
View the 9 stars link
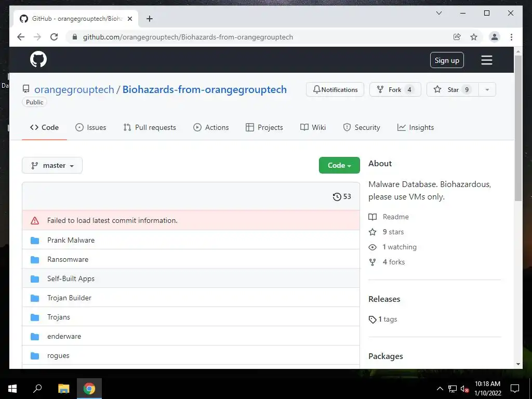[x=393, y=232]
